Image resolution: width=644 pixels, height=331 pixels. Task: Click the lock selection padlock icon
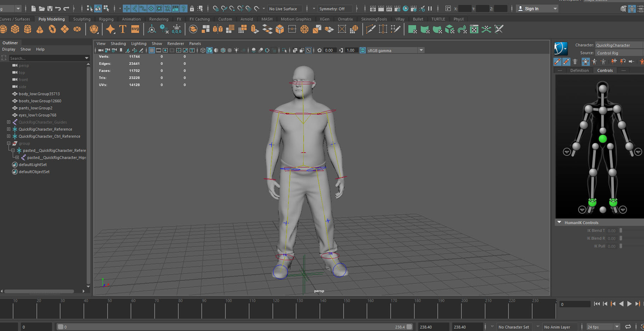(x=192, y=8)
